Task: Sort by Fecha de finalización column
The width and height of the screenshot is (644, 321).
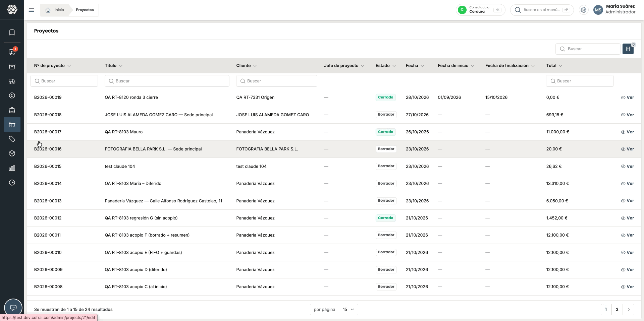Action: click(510, 66)
